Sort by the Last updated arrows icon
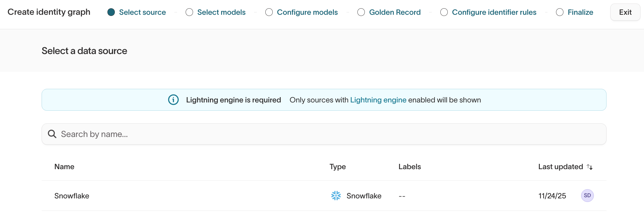The width and height of the screenshot is (644, 222). [589, 167]
